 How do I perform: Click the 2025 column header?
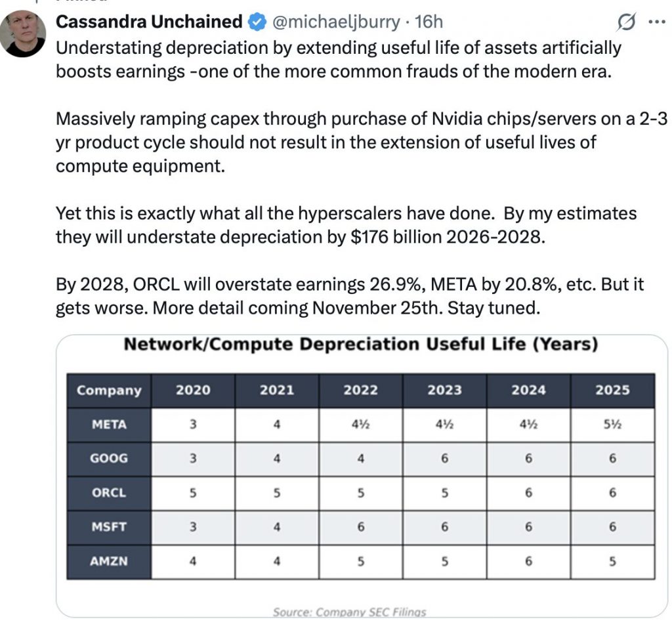pos(612,391)
